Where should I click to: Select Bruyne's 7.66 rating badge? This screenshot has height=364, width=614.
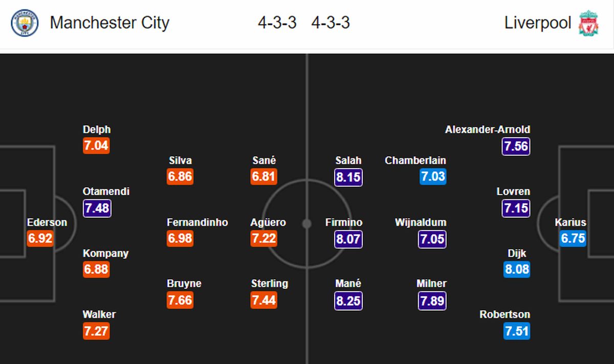coord(180,300)
